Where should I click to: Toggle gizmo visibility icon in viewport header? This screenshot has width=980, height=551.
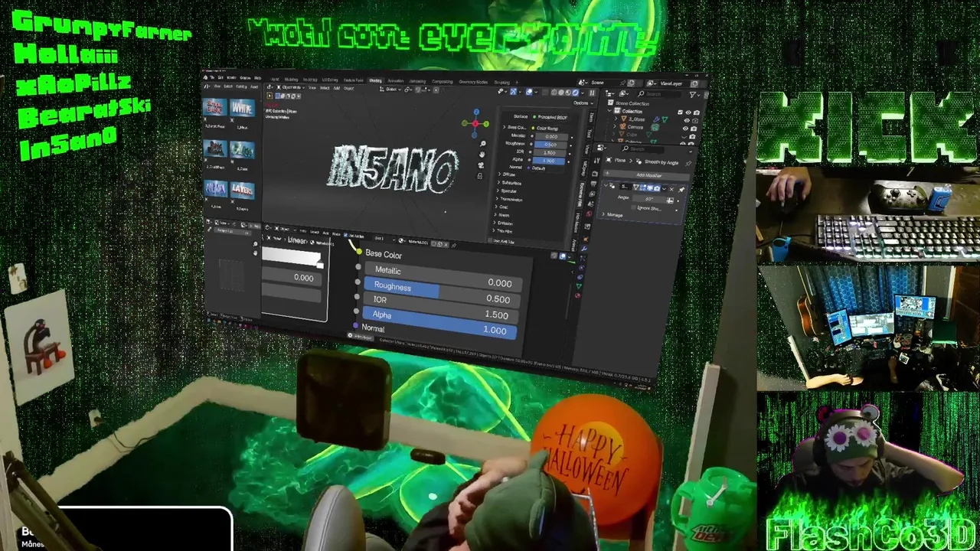coord(513,92)
